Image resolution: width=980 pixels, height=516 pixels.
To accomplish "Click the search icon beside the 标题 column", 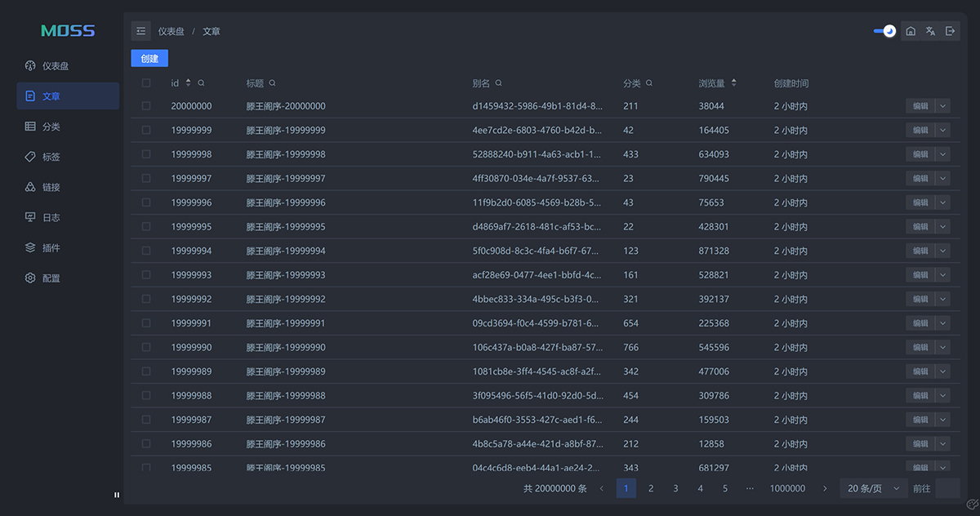I will click(273, 83).
